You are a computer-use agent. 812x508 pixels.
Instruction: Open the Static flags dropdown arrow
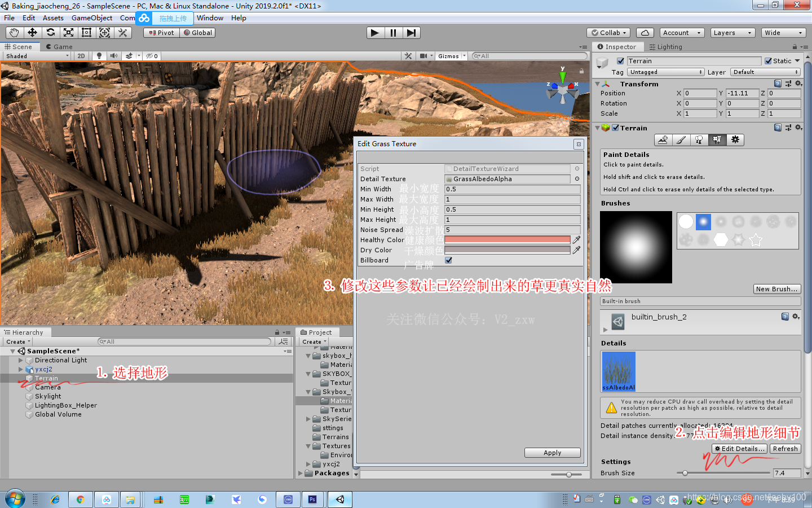[x=797, y=61]
